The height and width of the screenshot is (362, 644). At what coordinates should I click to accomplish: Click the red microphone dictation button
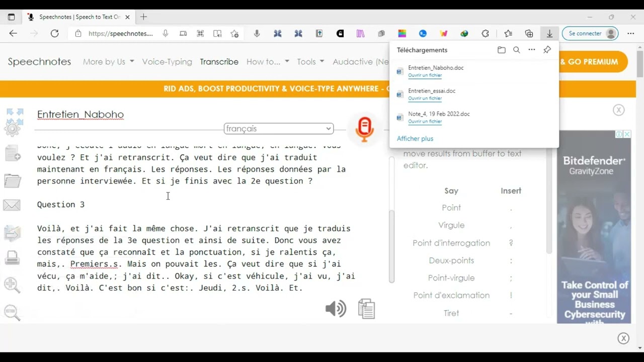[x=364, y=129]
